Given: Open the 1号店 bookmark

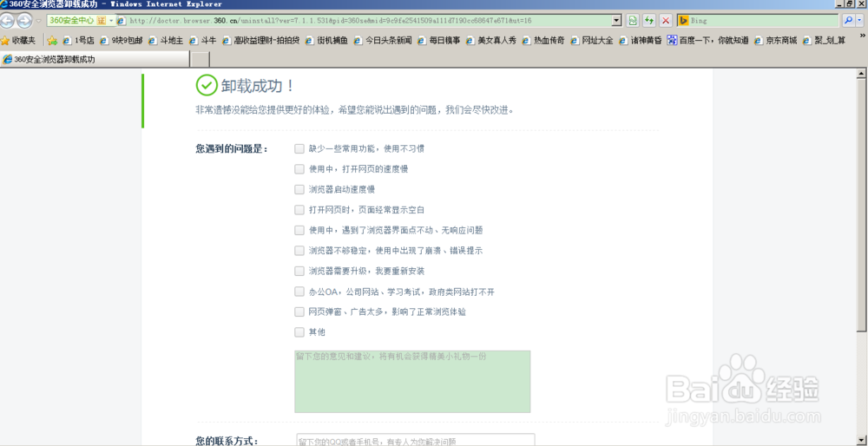Looking at the screenshot, I should [79, 40].
